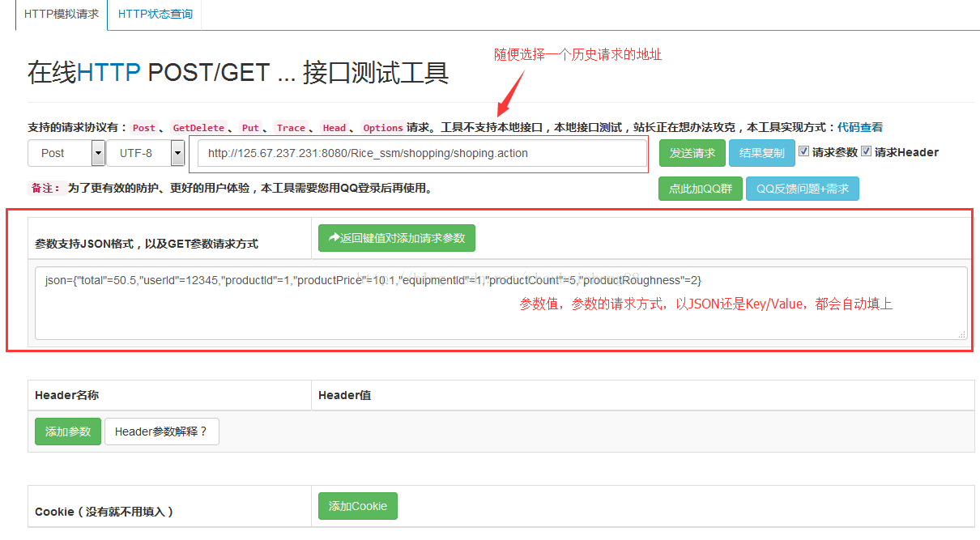Click the 点此加QQ群 button
The image size is (980, 540).
tap(700, 189)
